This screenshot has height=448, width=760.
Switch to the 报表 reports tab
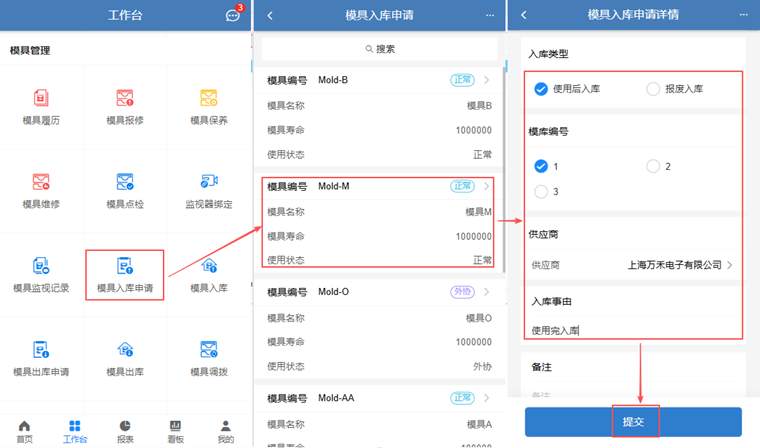tap(125, 431)
